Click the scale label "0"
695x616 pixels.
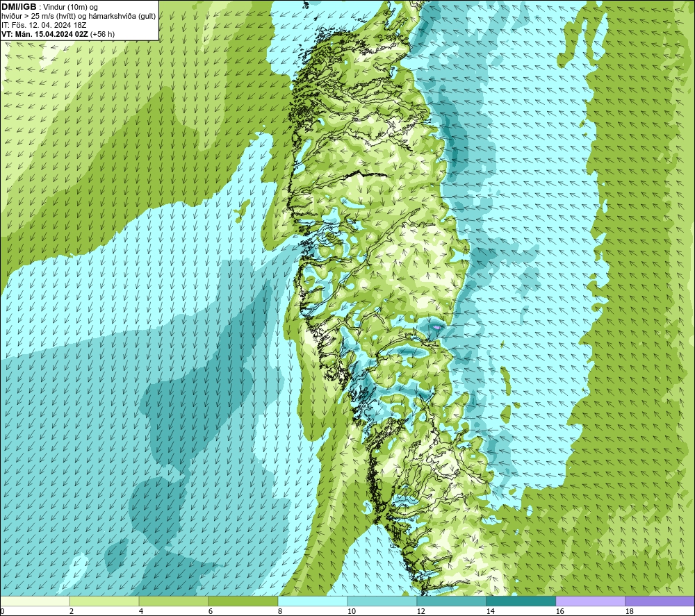pyautogui.click(x=2, y=612)
